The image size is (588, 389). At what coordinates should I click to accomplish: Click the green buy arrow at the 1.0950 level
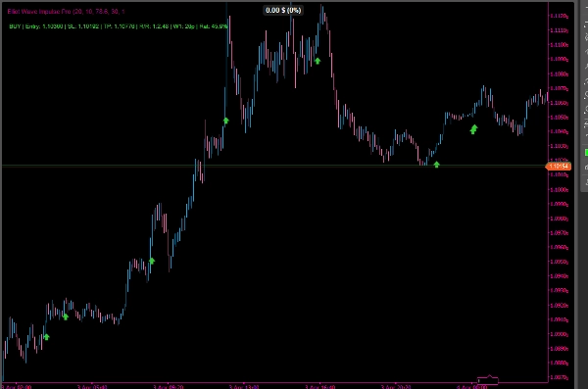pyautogui.click(x=152, y=261)
